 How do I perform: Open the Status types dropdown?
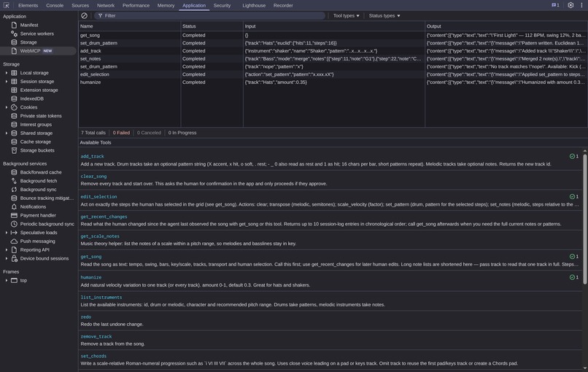point(384,16)
